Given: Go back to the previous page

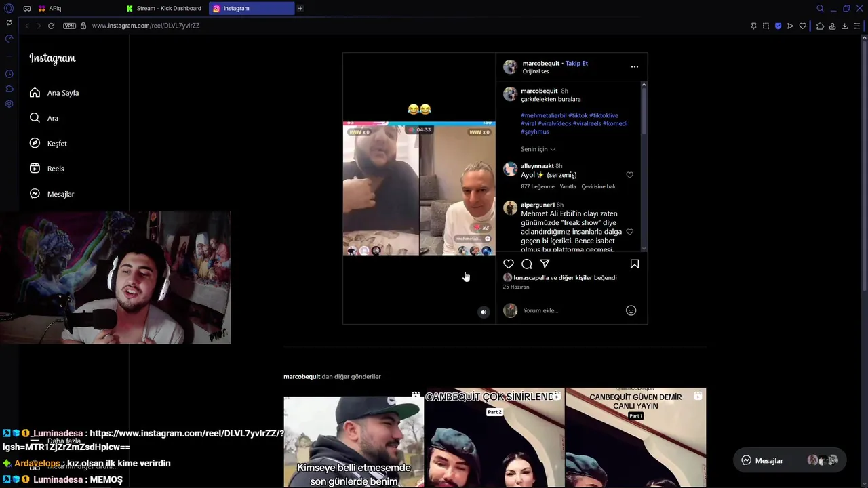Looking at the screenshot, I should [x=27, y=26].
